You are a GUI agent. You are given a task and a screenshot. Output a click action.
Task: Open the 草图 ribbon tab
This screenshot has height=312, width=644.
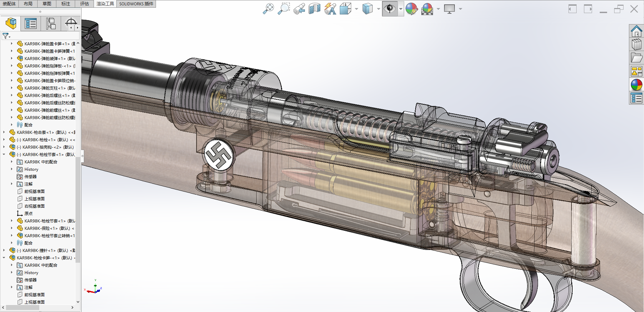point(47,4)
